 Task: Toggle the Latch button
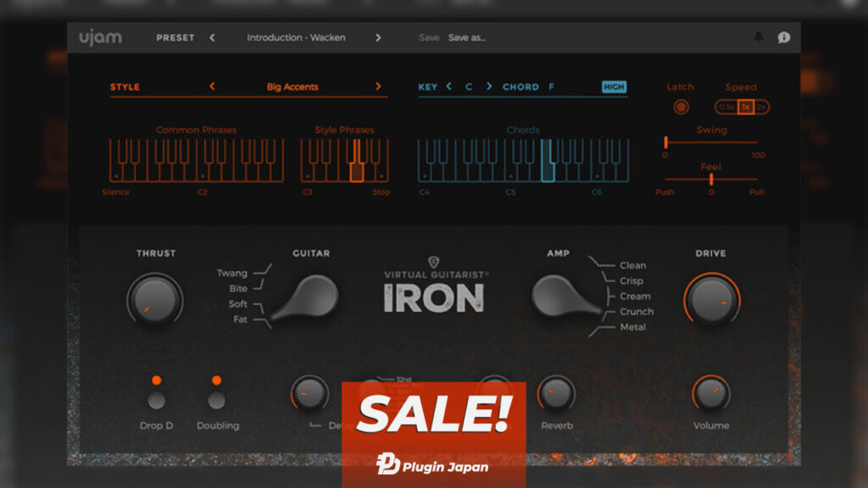click(680, 107)
